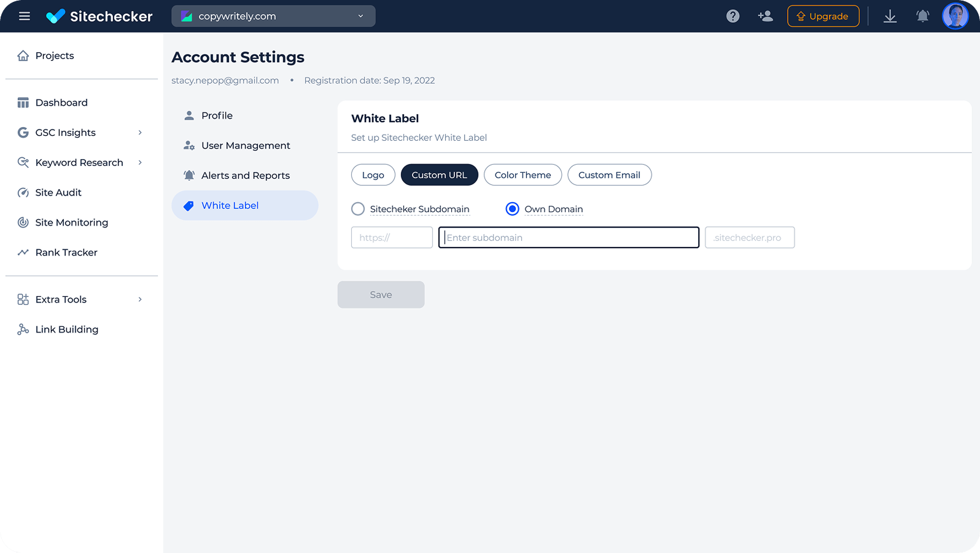Open the notifications bell icon
Viewport: 980px width, 553px height.
pos(922,16)
